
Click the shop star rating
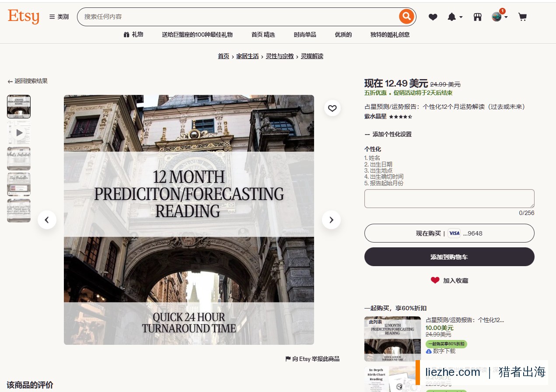[401, 117]
